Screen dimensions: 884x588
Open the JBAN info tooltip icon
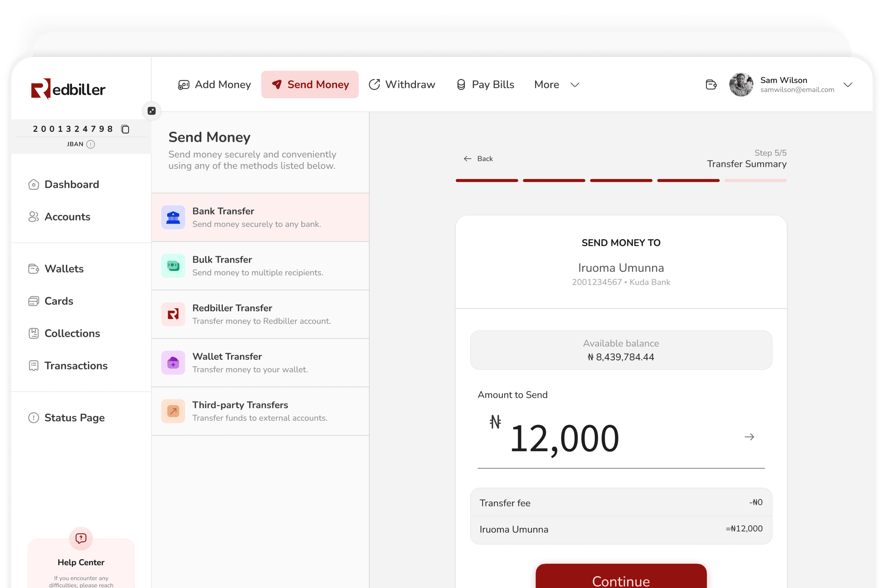click(90, 144)
